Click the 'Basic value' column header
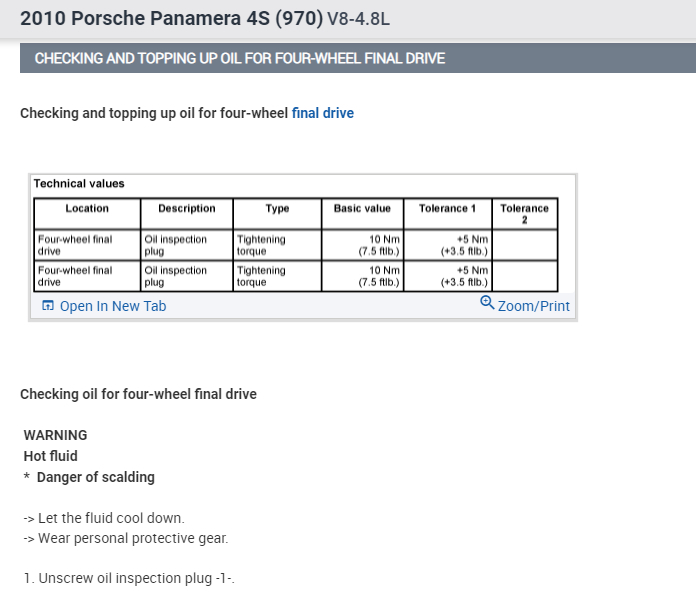This screenshot has width=696, height=601. tap(362, 209)
